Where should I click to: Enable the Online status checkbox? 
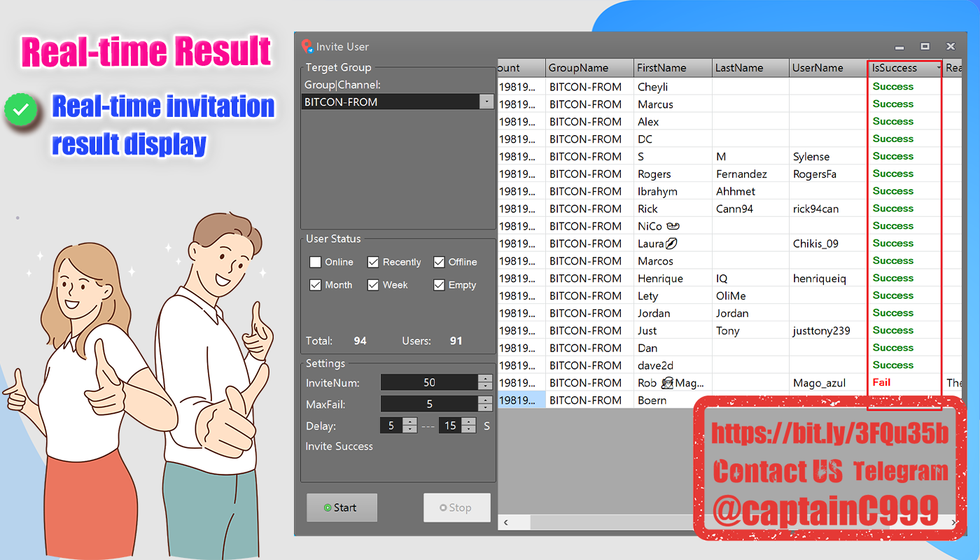click(315, 262)
